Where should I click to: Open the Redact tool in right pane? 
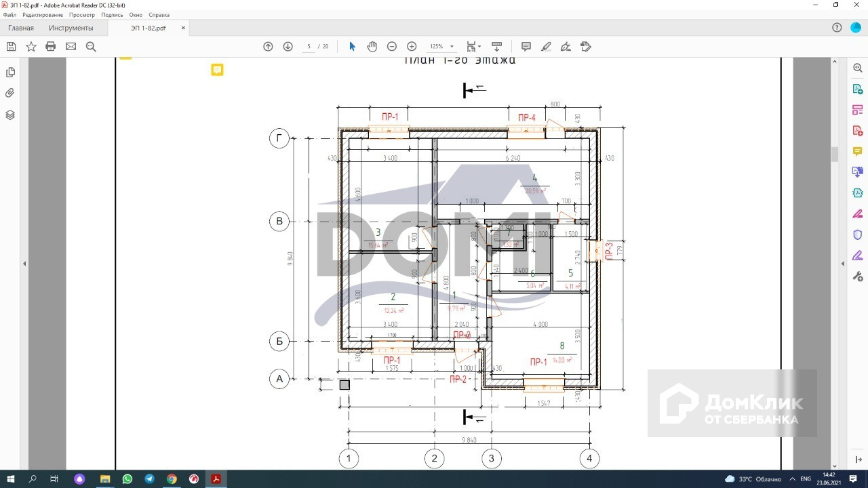pos(858,214)
